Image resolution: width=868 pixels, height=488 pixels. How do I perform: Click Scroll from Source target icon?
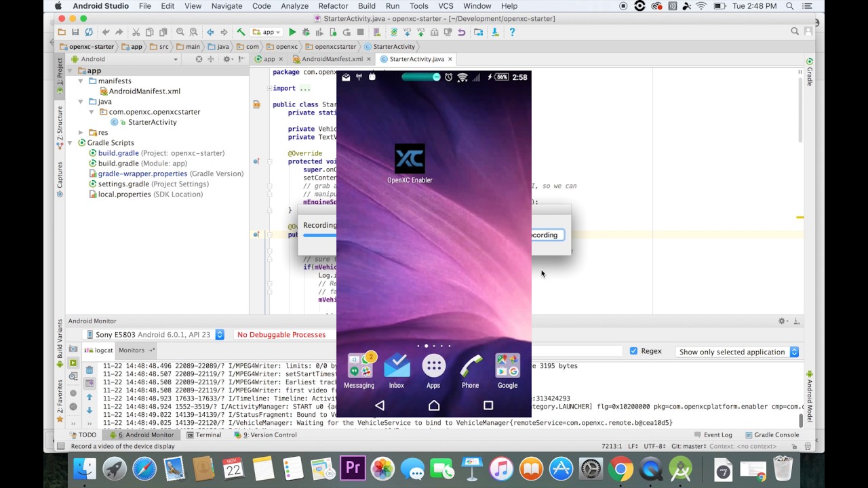coord(199,59)
